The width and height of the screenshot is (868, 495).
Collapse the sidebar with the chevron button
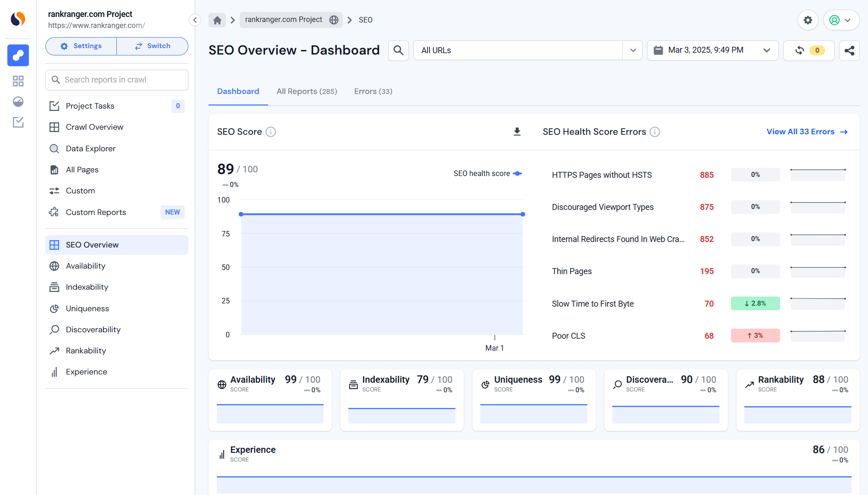click(x=195, y=20)
